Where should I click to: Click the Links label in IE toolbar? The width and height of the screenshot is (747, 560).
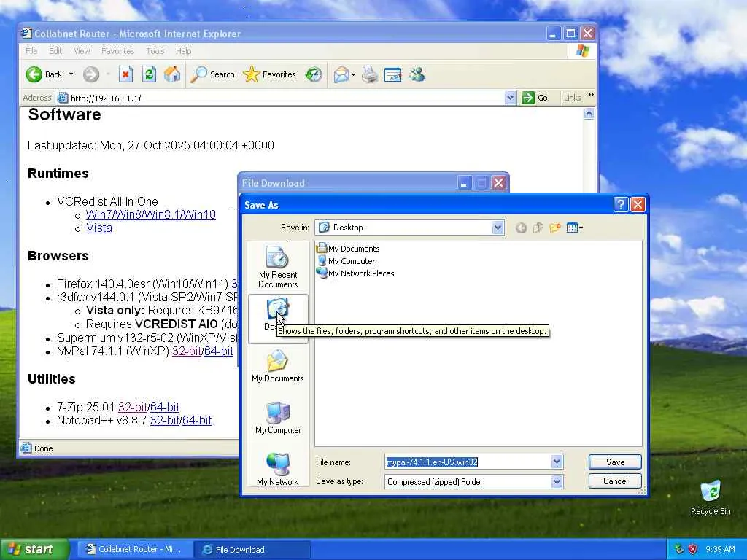tap(572, 98)
